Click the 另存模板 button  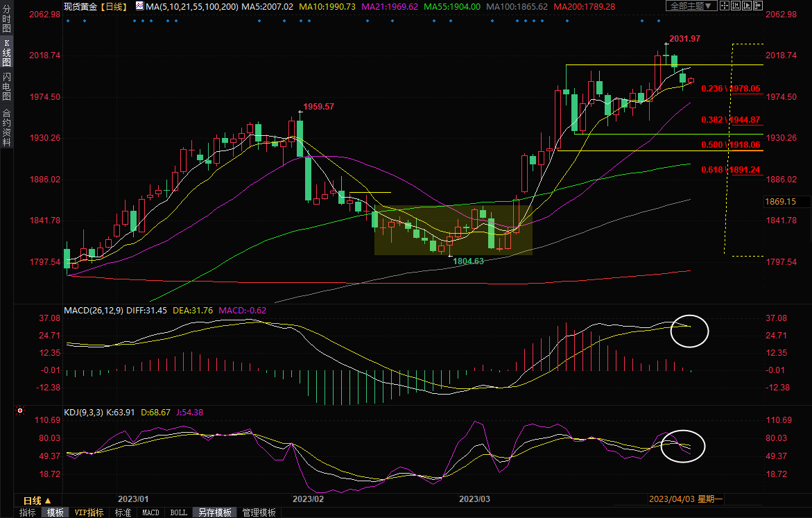[214, 512]
